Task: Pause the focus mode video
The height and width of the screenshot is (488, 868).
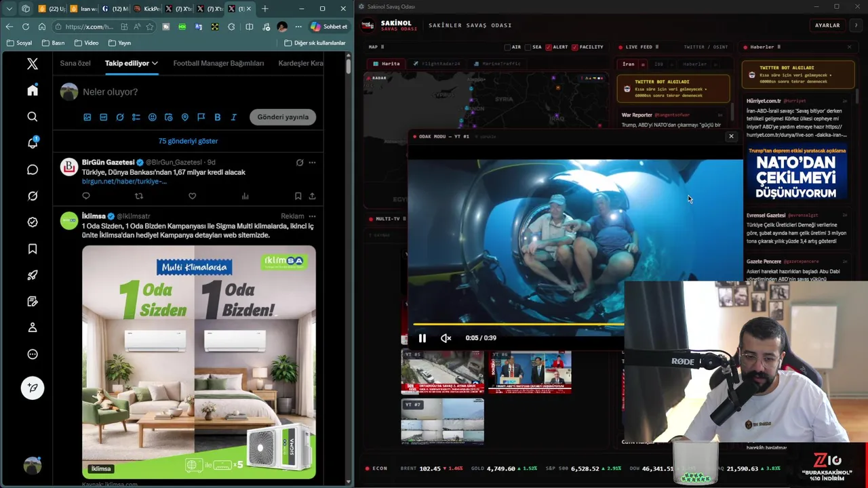Action: 422,338
